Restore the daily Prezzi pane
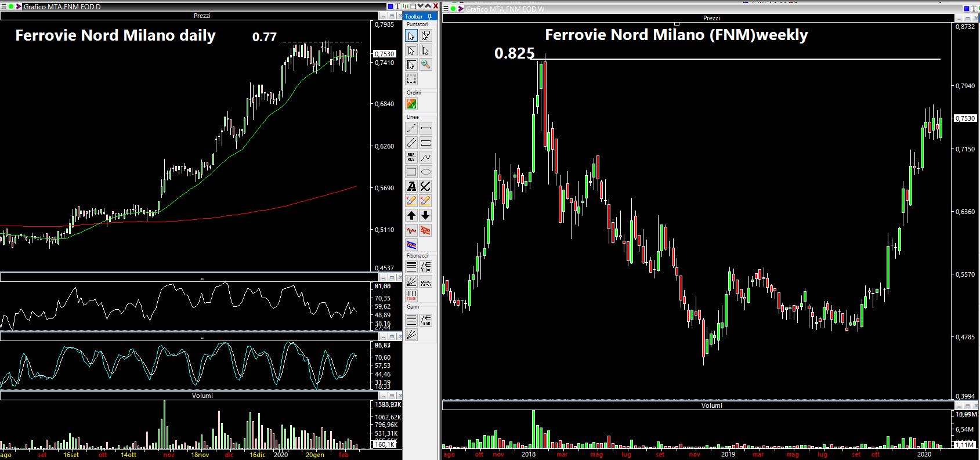980x460 pixels. pos(392,16)
